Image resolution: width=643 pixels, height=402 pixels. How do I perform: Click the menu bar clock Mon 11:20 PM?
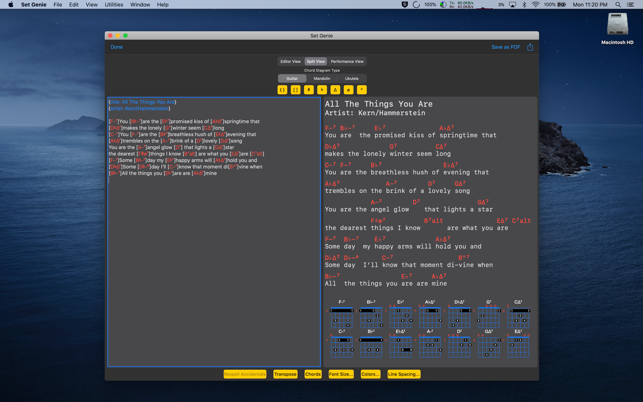point(590,5)
